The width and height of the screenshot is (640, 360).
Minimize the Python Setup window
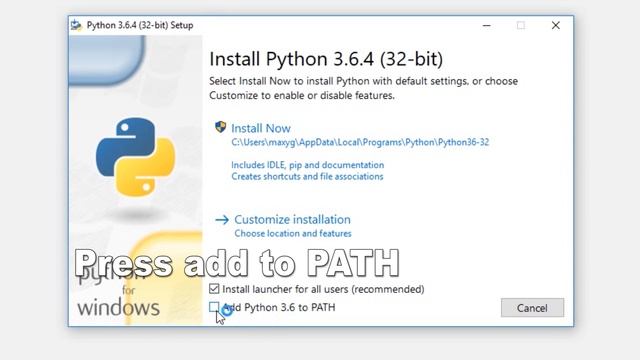(487, 25)
